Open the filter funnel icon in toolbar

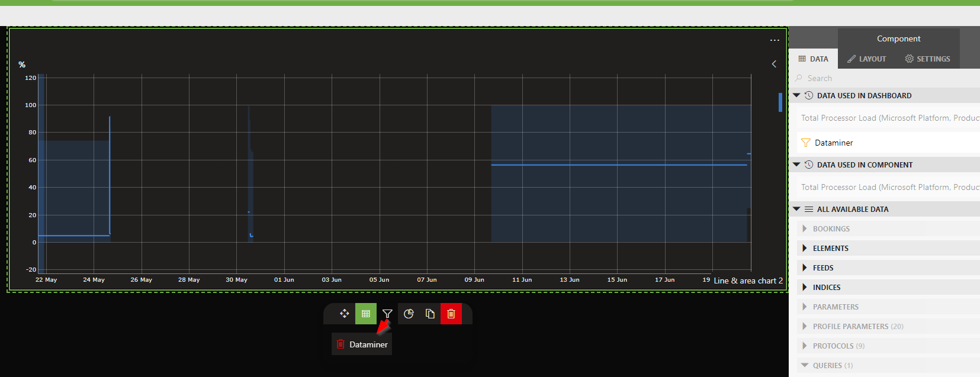pos(387,314)
